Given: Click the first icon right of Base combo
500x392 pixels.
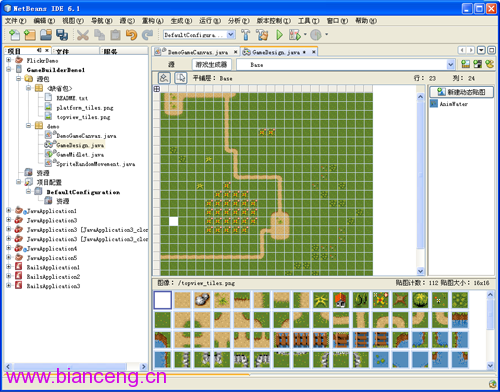Looking at the screenshot, I should [x=465, y=64].
